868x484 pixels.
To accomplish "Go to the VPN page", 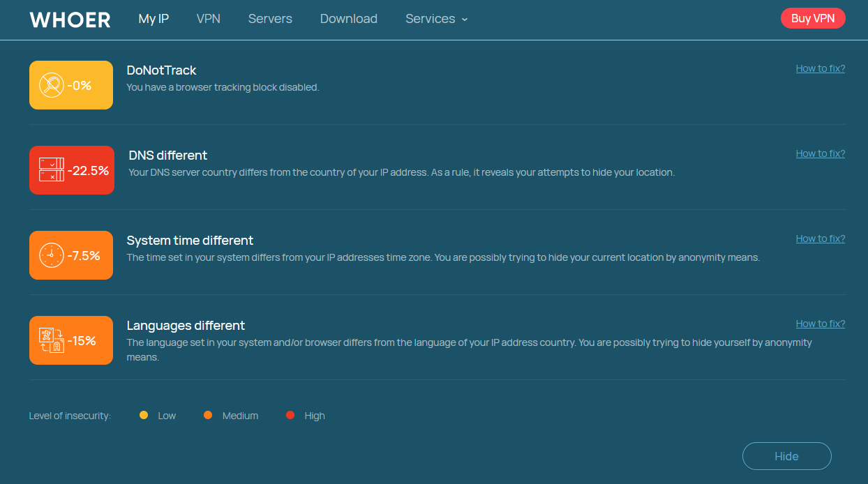I will 209,19.
